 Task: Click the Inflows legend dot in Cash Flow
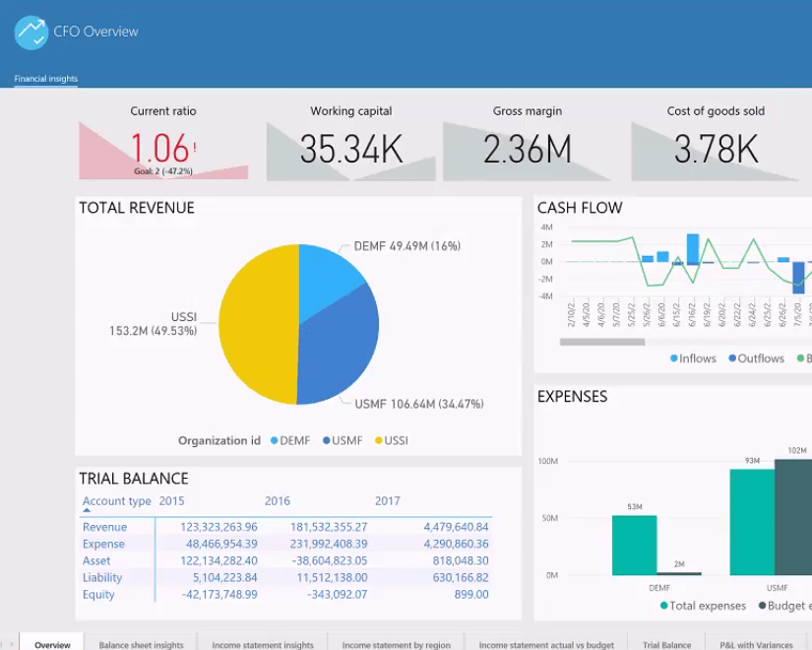[x=674, y=358]
